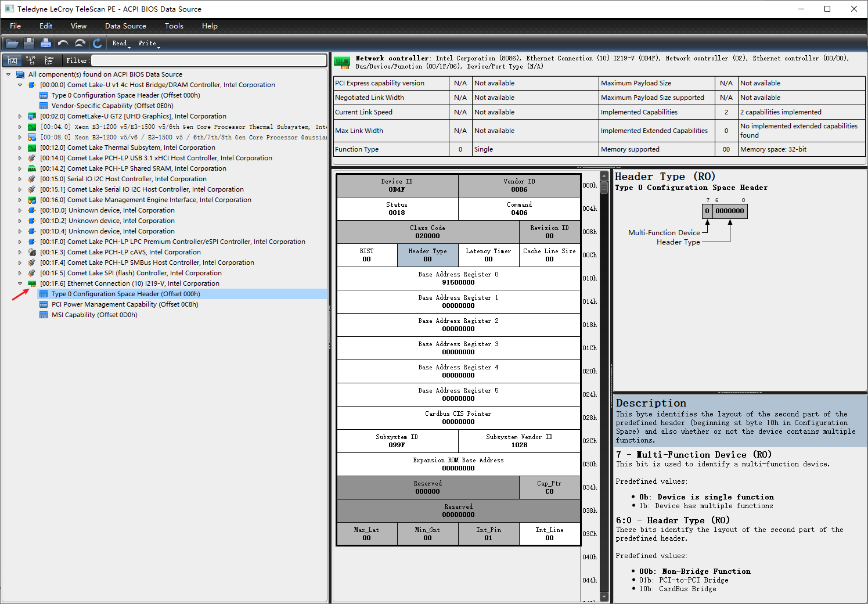Expand the [00:1D.0] Unknown device node
Viewport: 868px width, 604px height.
20,210
